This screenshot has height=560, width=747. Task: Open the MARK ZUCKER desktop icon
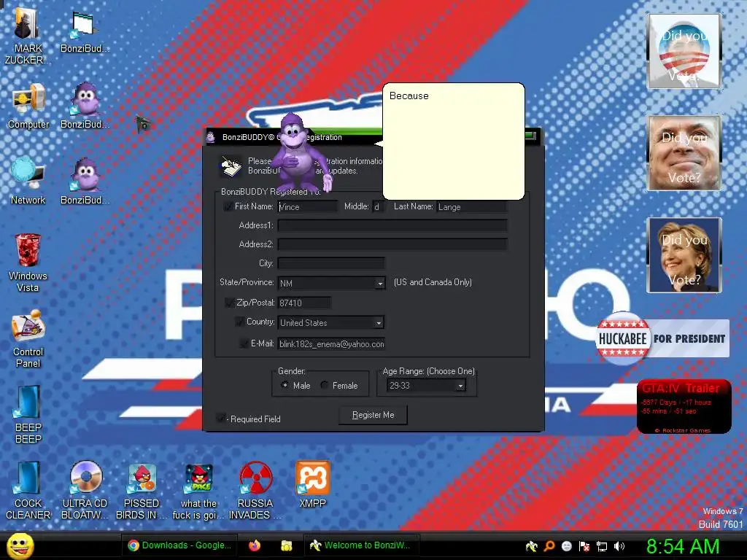(x=27, y=36)
